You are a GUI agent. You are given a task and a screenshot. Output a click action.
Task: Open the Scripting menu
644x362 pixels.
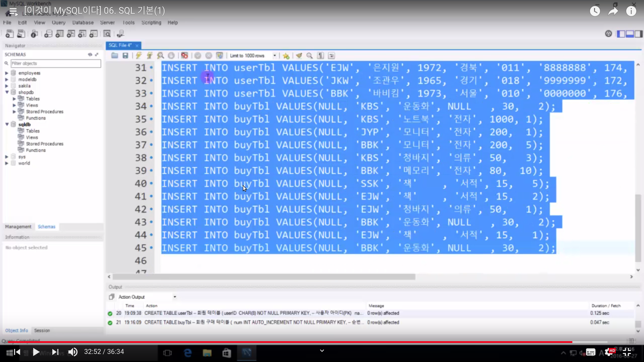[151, 22]
